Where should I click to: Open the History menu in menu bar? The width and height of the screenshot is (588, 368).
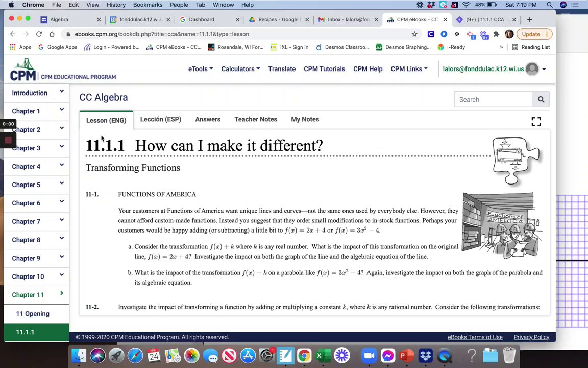coord(116,5)
